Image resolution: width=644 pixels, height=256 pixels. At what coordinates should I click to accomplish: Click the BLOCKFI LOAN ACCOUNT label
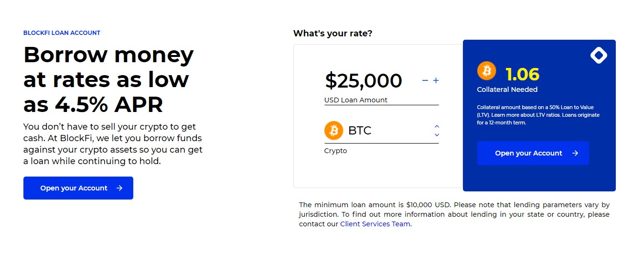tap(62, 33)
